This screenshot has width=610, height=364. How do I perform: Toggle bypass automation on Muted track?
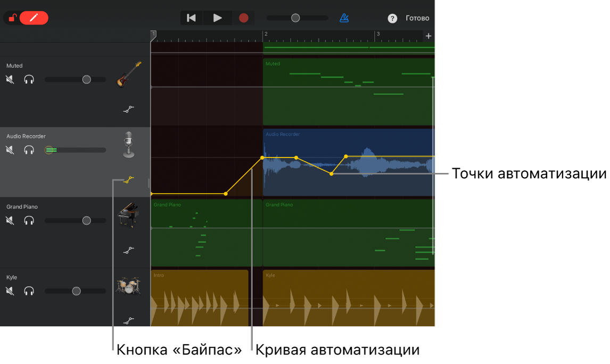[x=129, y=109]
